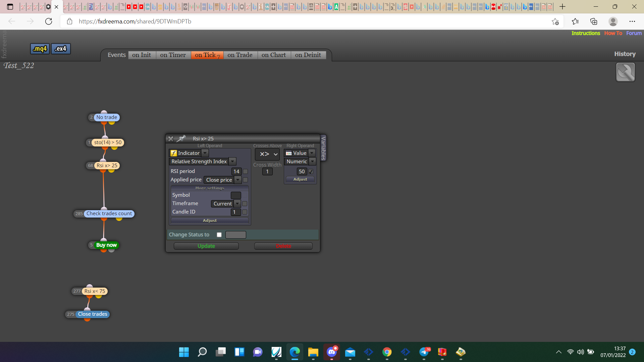Switch to the on Timer tab
644x362 pixels.
click(x=173, y=55)
